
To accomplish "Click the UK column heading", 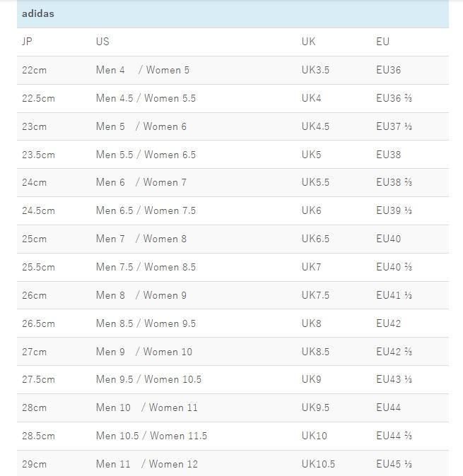I will pos(308,42).
